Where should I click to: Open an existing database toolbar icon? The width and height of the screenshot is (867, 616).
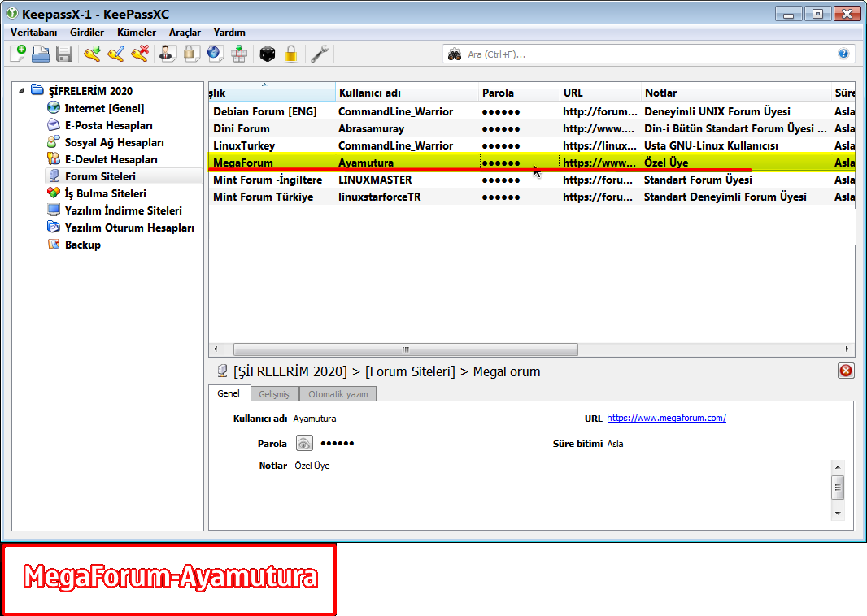41,54
